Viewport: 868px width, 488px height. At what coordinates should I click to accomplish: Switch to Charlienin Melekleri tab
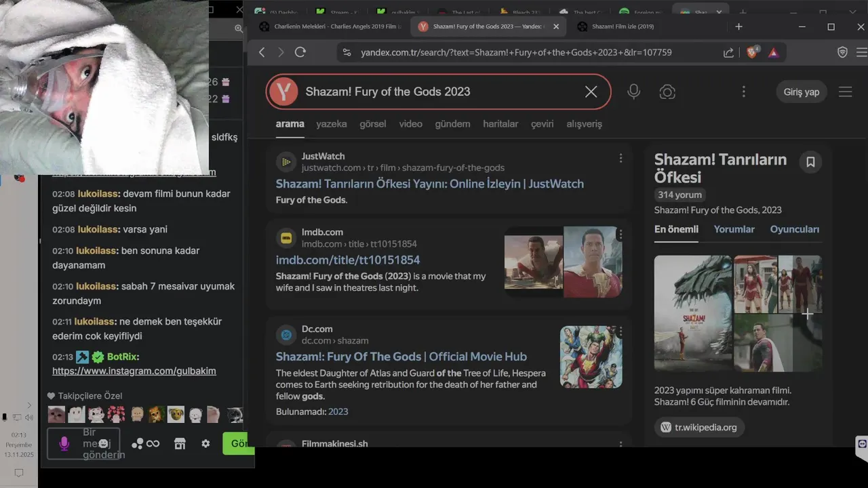(x=332, y=26)
